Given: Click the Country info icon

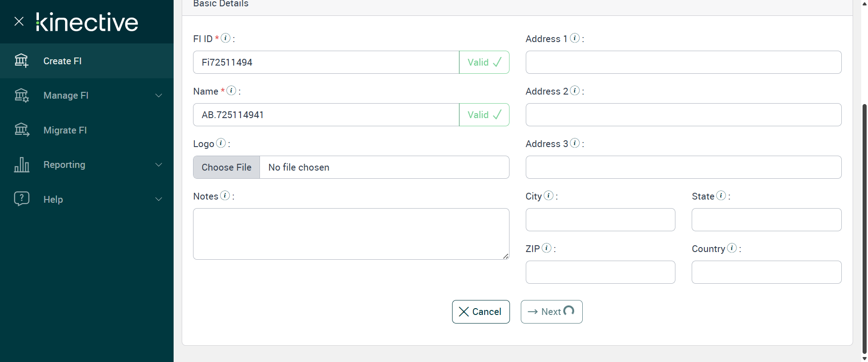Looking at the screenshot, I should [732, 248].
